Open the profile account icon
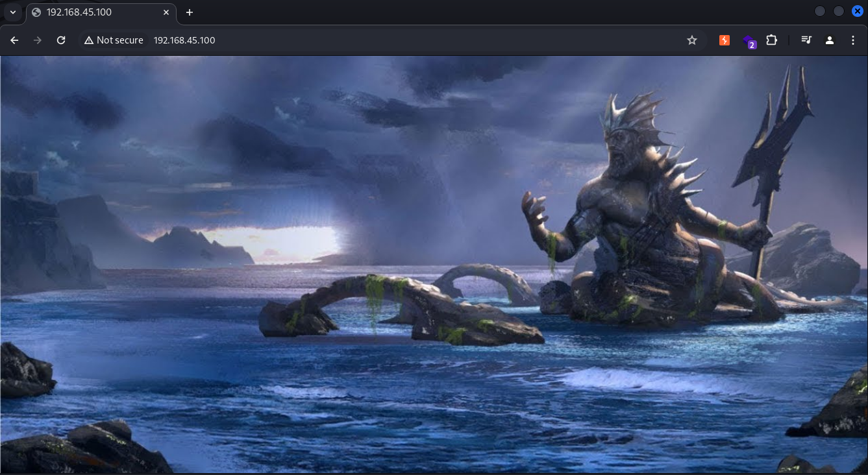This screenshot has width=868, height=475. [830, 40]
